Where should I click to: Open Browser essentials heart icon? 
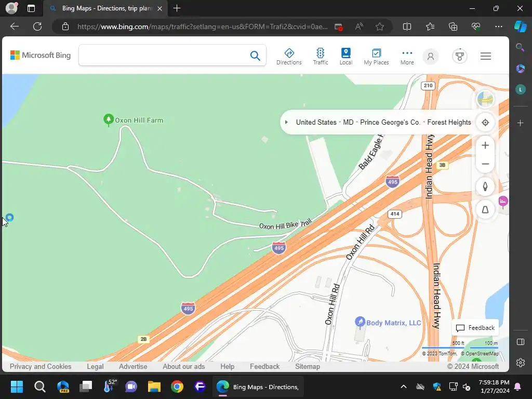click(x=476, y=26)
